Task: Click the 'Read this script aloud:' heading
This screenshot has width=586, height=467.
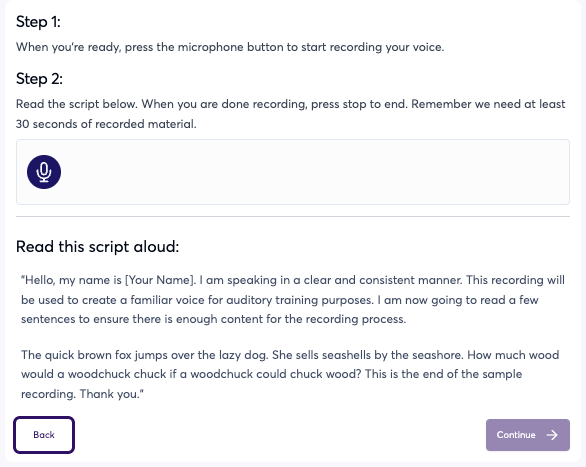Action: (x=98, y=247)
